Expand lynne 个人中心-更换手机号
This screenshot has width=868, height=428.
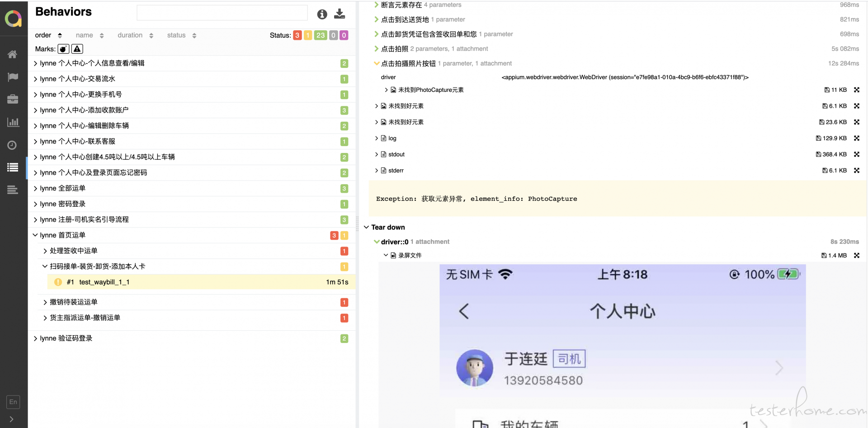click(192, 95)
